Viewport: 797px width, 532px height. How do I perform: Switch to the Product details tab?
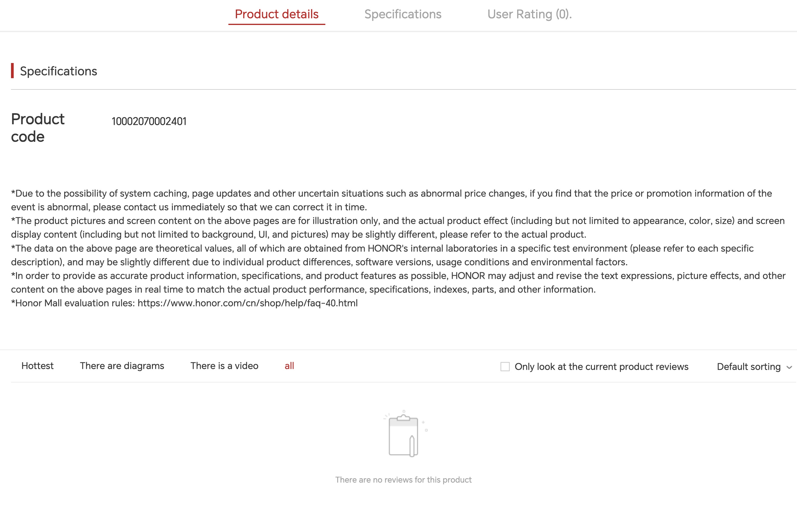pyautogui.click(x=277, y=14)
